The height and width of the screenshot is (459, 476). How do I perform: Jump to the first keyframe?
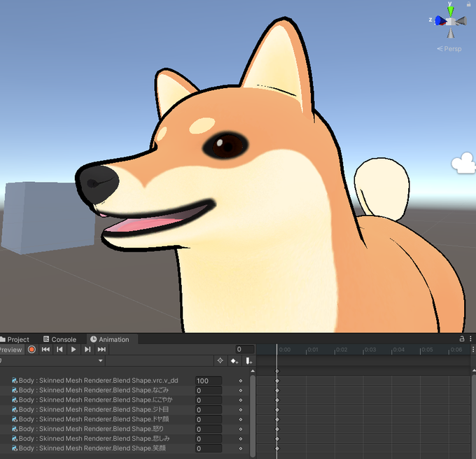tap(45, 349)
